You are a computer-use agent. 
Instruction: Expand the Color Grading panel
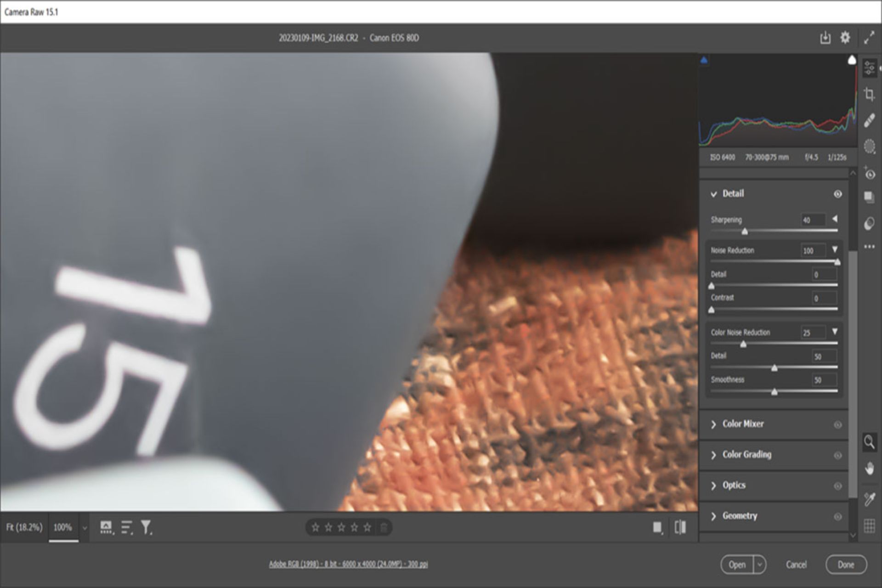713,455
